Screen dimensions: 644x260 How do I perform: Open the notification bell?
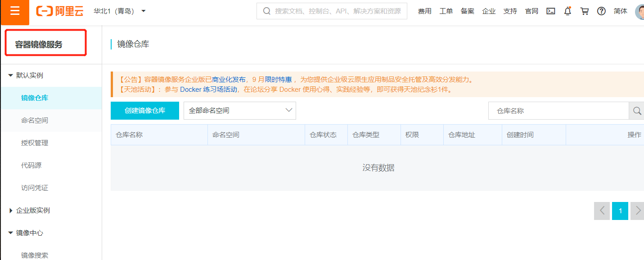pyautogui.click(x=567, y=11)
